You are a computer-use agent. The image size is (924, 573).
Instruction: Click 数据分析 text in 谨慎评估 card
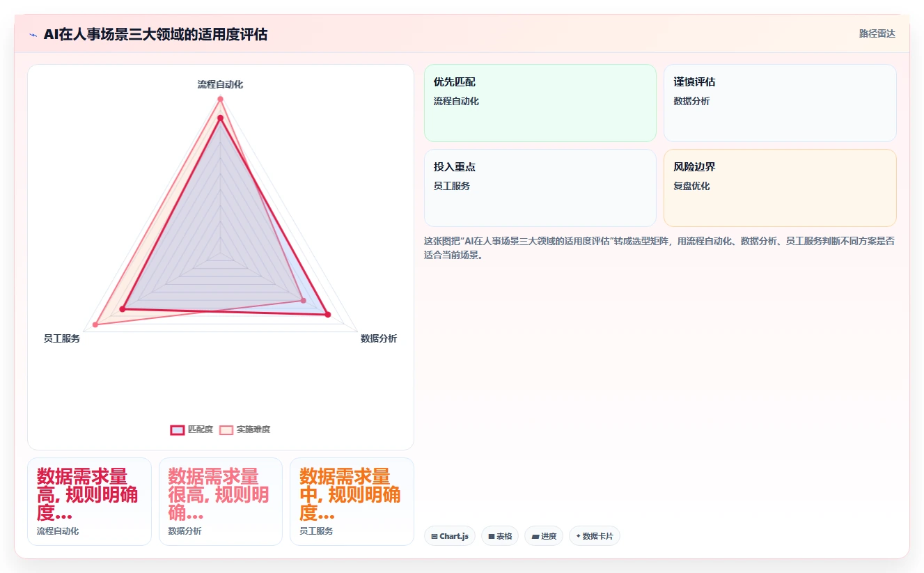[691, 101]
